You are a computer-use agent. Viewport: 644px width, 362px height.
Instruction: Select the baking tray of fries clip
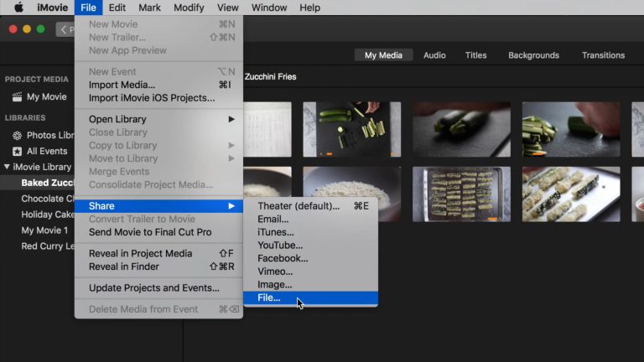click(x=462, y=194)
